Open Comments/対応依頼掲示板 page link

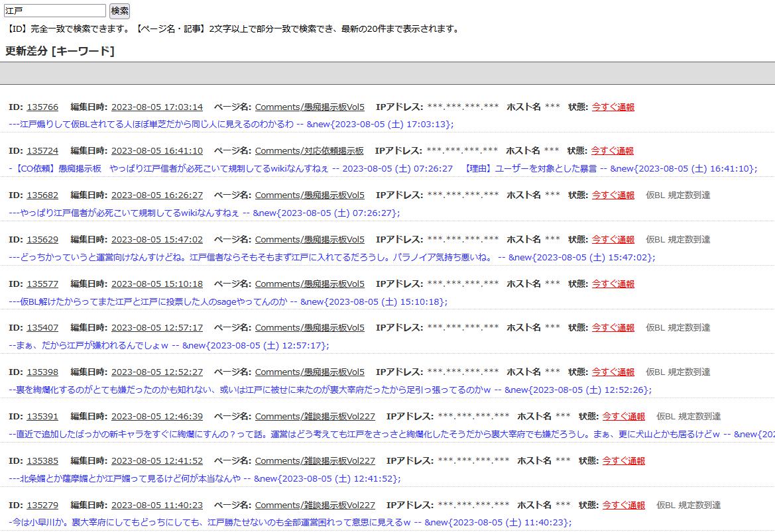[x=309, y=151]
